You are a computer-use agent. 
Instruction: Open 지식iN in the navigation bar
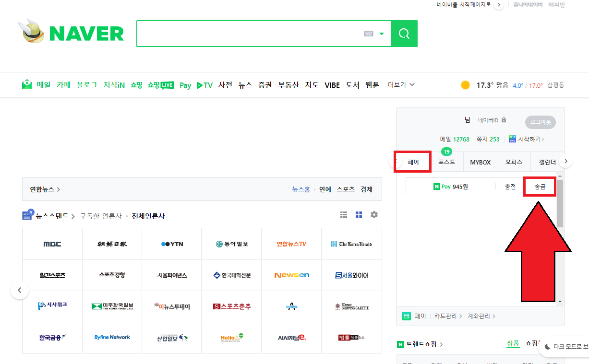click(114, 85)
